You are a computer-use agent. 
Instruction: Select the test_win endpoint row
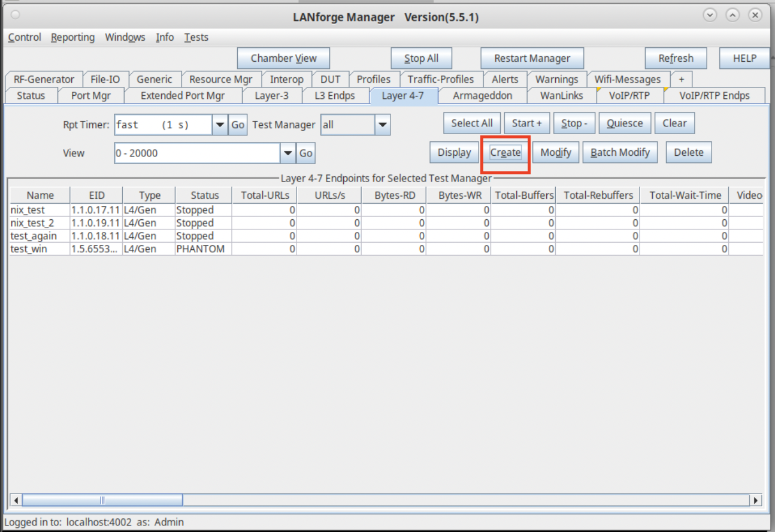[386, 249]
